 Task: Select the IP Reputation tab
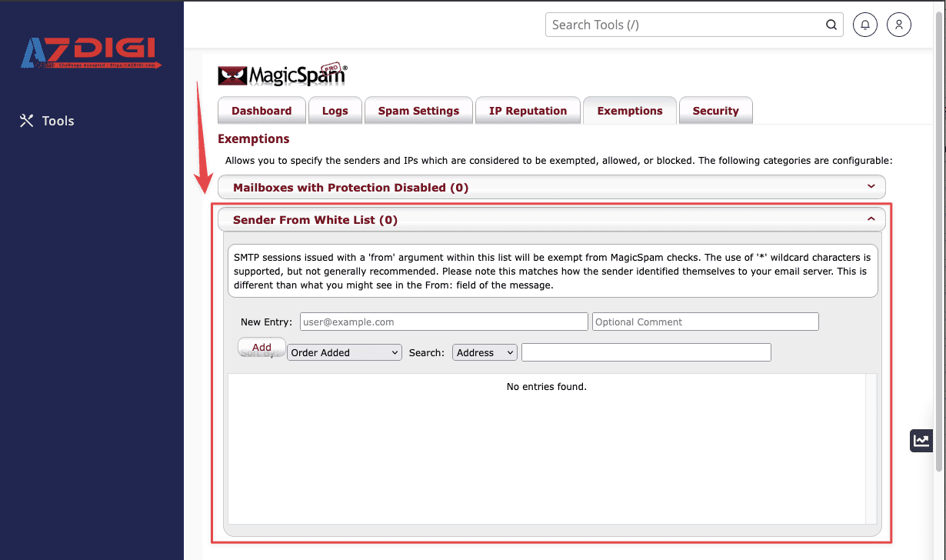point(528,111)
